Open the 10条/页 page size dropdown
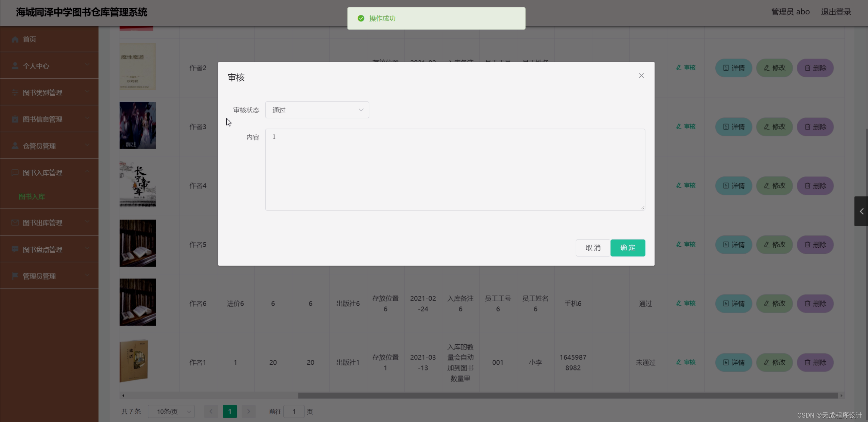 [x=171, y=411]
